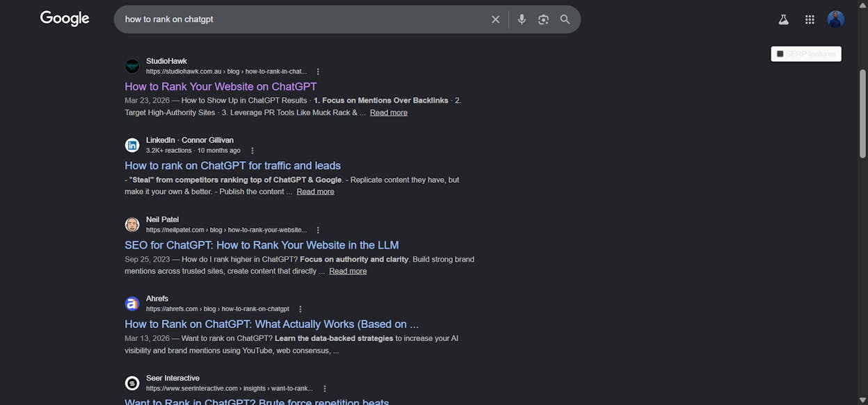
Task: Open more options for LinkedIn result
Action: tap(252, 151)
